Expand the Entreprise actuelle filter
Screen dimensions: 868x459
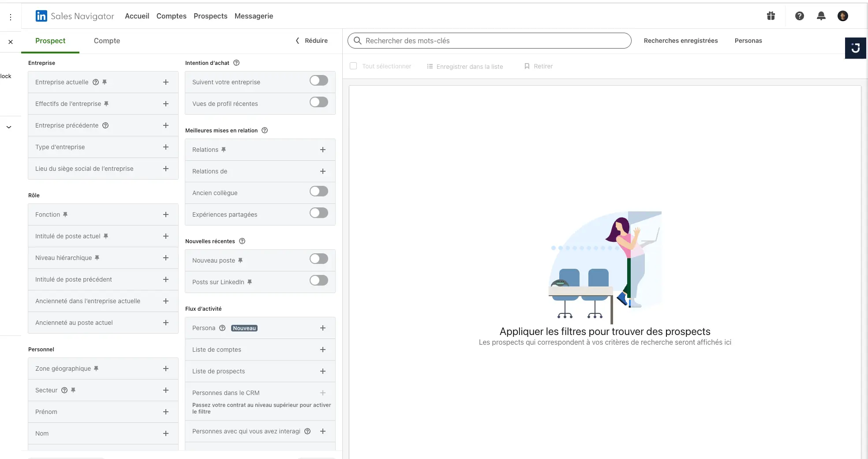[x=166, y=82]
